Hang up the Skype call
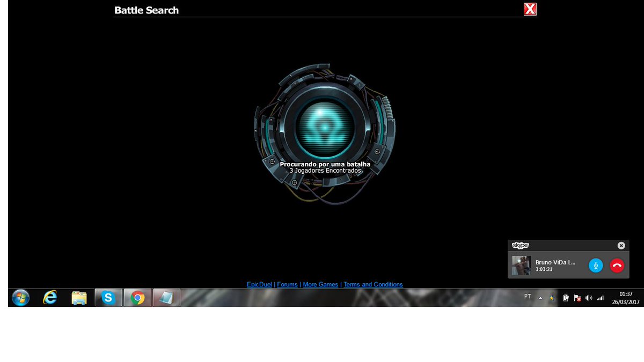 (x=617, y=265)
